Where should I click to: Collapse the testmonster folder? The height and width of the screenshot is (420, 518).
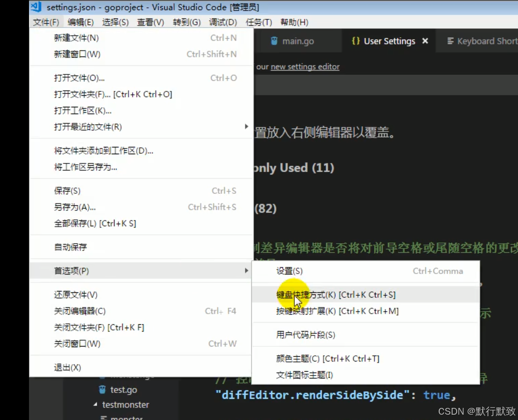point(96,404)
